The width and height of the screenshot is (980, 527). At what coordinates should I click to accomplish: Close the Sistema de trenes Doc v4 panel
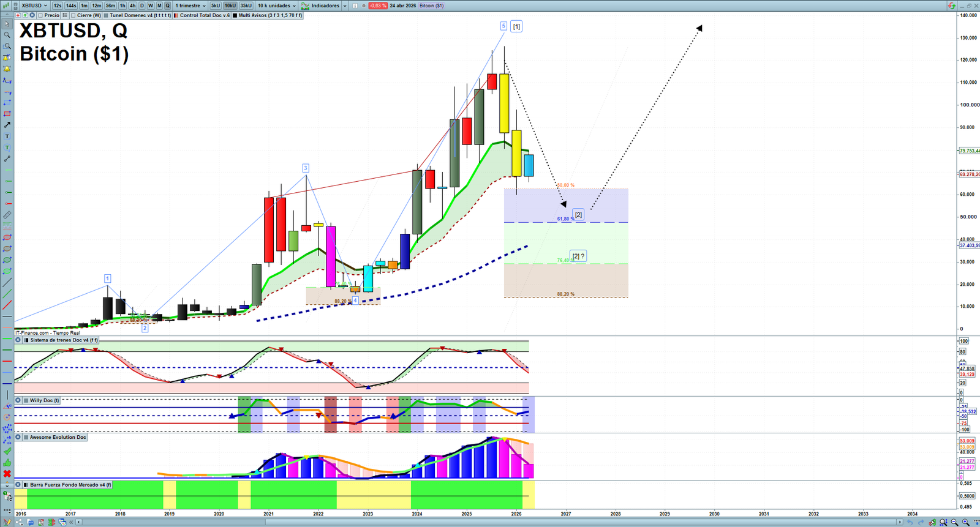pyautogui.click(x=18, y=340)
